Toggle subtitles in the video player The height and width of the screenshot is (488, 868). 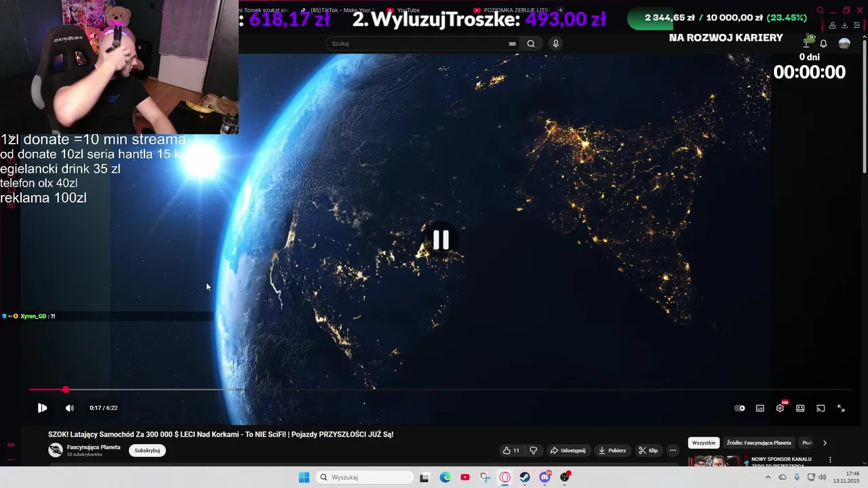pyautogui.click(x=760, y=408)
